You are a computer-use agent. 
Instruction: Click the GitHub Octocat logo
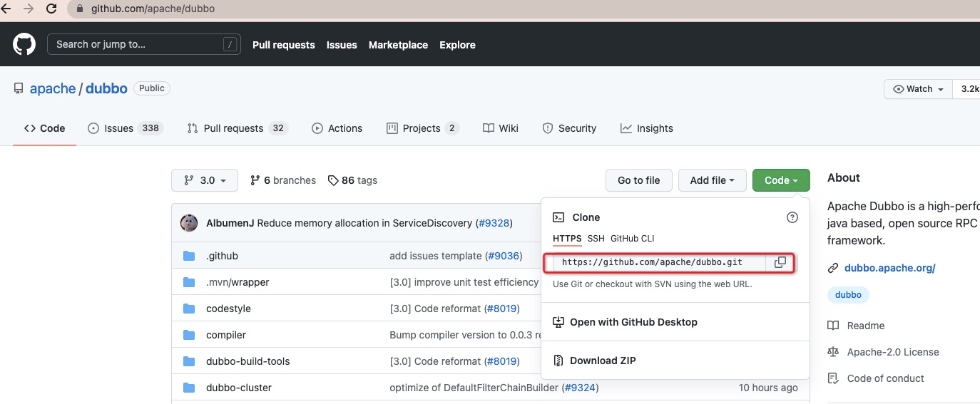pyautogui.click(x=24, y=44)
